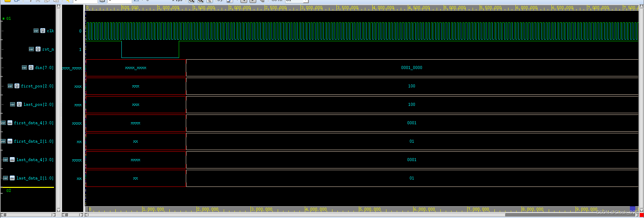
Task: Click the net icon beside first_data_4[3:0]
Action: pyautogui.click(x=10, y=123)
